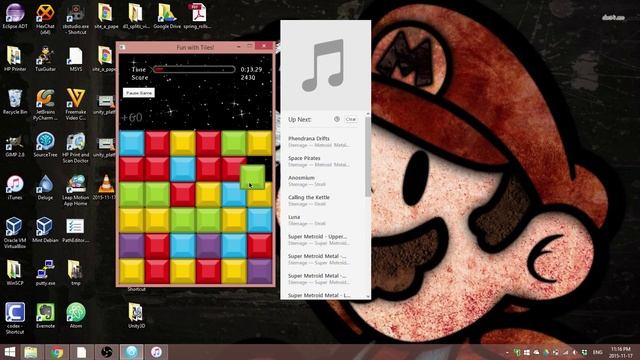Open the tmp folder on the desktop
This screenshot has width=640, height=360.
pyautogui.click(x=76, y=273)
